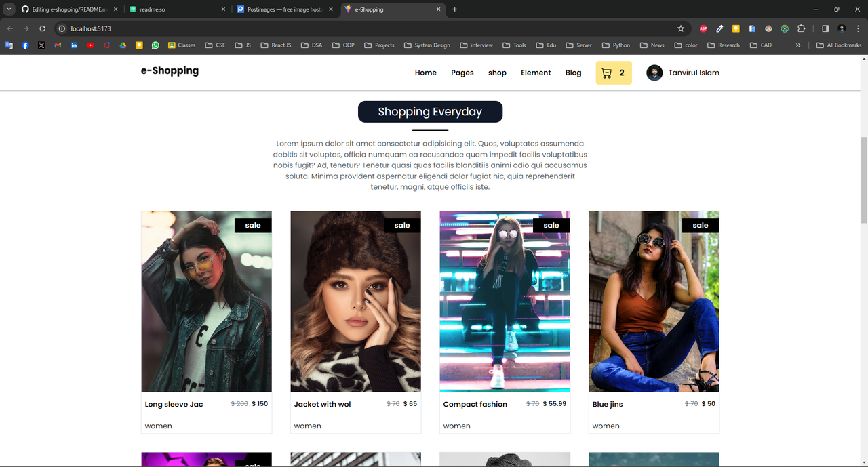Switch to the readme.so tab
This screenshot has height=467, width=868.
click(x=178, y=9)
